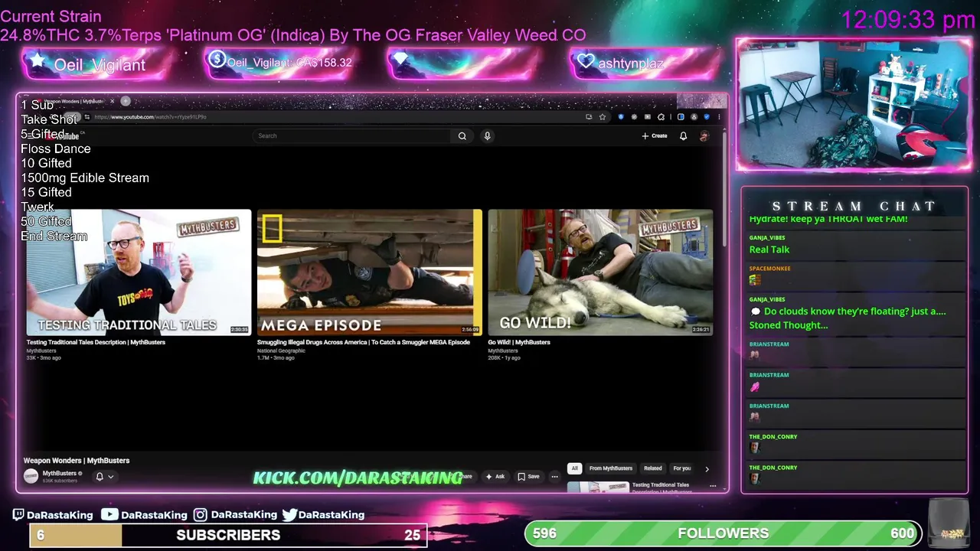Screen dimensions: 980x551
Task: Open the Smuggling MEGA EPISODE thumbnail
Action: [x=370, y=272]
